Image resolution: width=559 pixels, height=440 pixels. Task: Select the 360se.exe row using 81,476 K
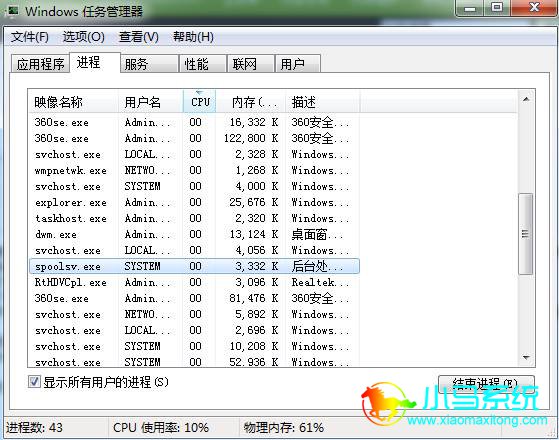pyautogui.click(x=195, y=298)
